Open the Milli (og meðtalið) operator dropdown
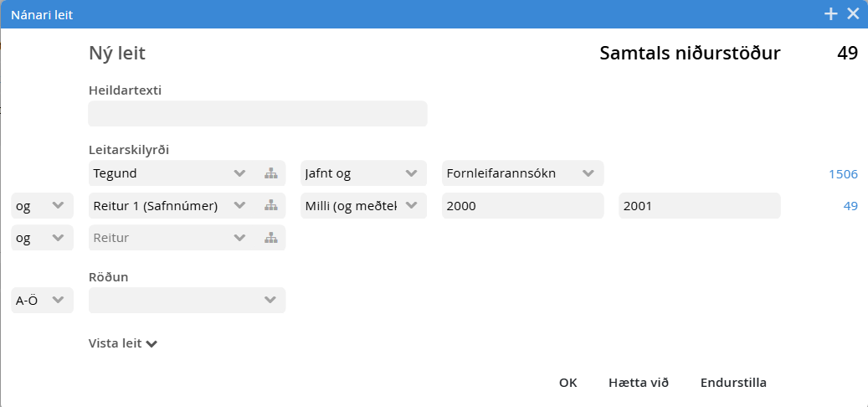868x407 pixels. point(411,206)
